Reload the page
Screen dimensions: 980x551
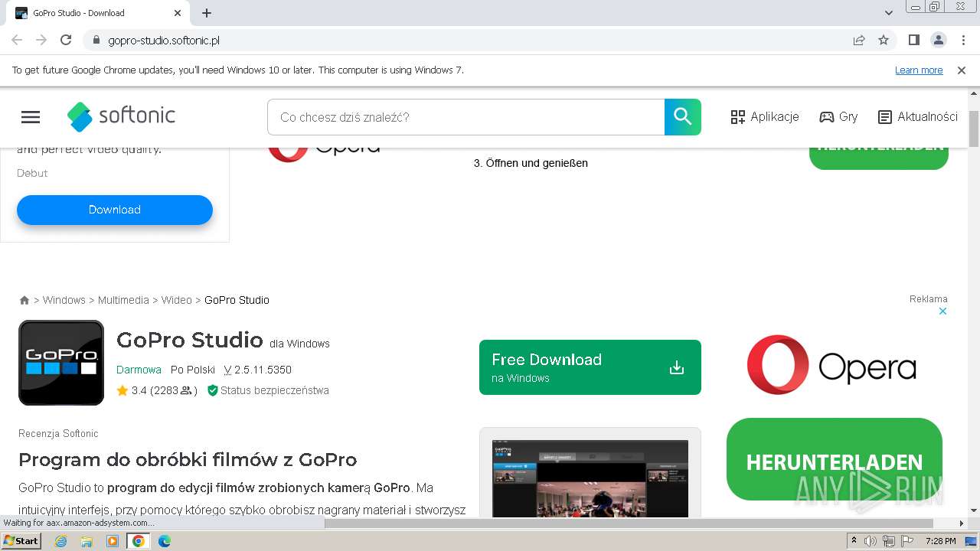tap(66, 40)
